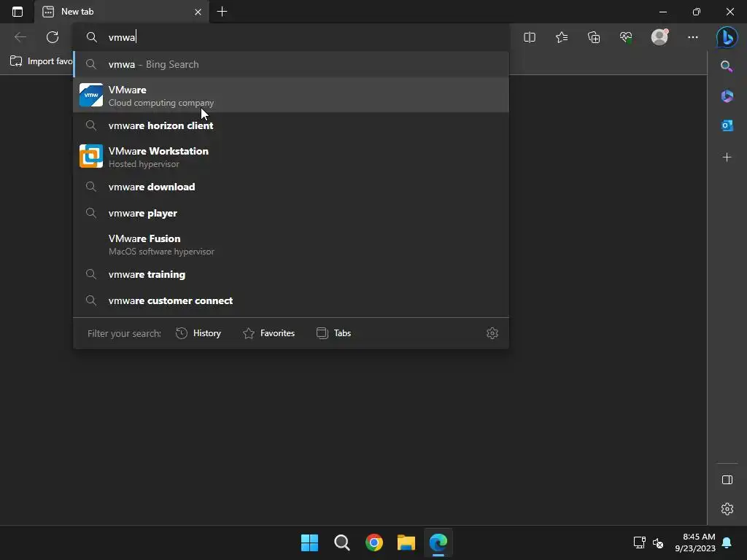747x560 pixels.
Task: Click the sidebar plus customize icon
Action: (727, 157)
